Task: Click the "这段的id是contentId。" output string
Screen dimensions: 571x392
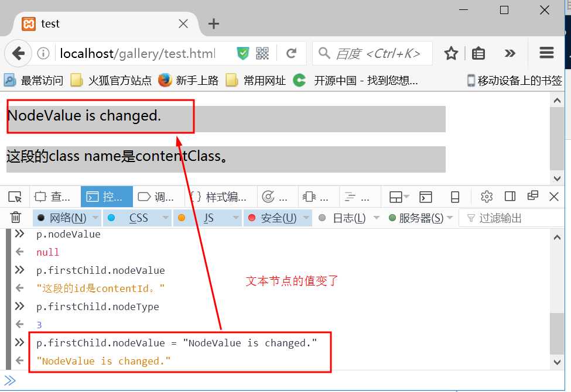Action: 100,288
